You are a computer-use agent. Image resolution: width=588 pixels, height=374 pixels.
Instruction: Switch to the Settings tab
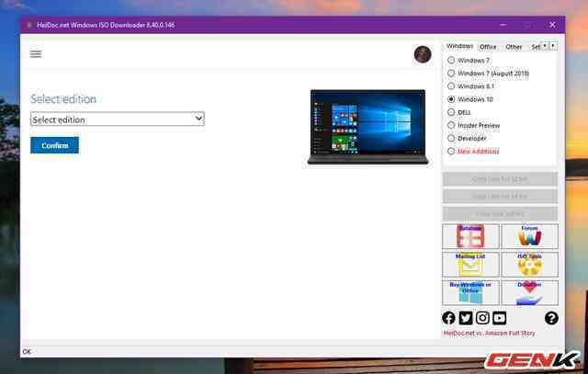(536, 47)
